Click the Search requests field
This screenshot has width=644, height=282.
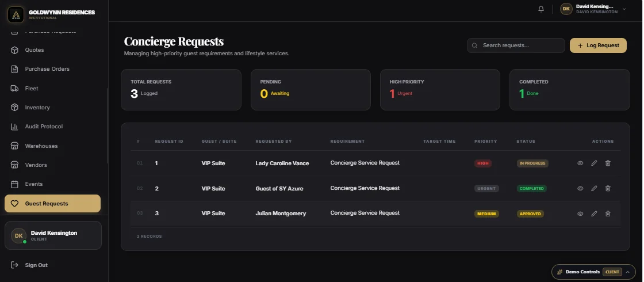(516, 45)
